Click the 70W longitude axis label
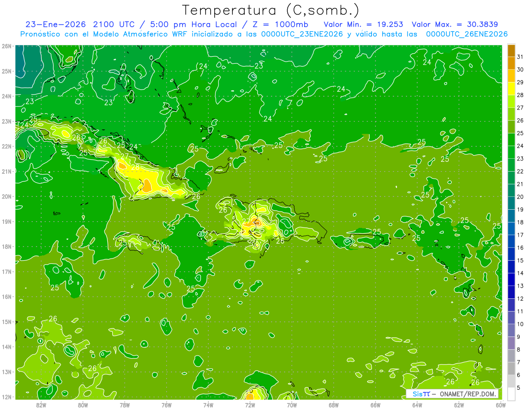The height and width of the screenshot is (411, 532). pos(292,405)
